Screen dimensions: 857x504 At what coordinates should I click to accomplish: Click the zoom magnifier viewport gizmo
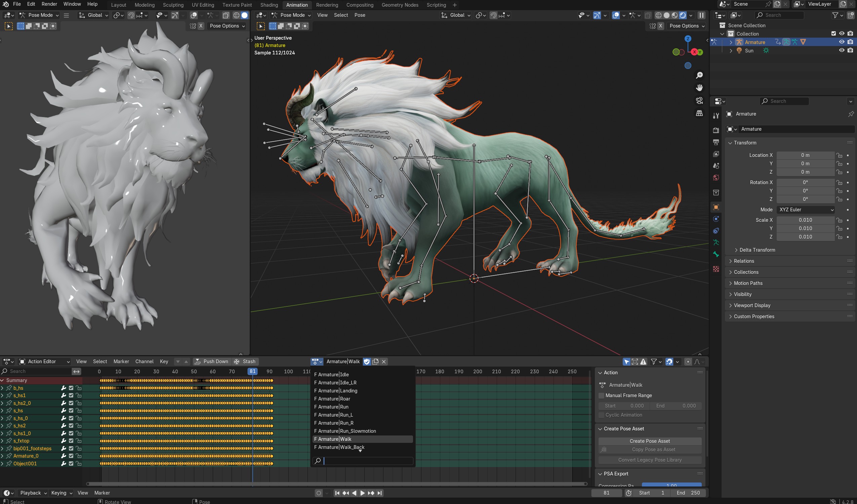[x=699, y=75]
